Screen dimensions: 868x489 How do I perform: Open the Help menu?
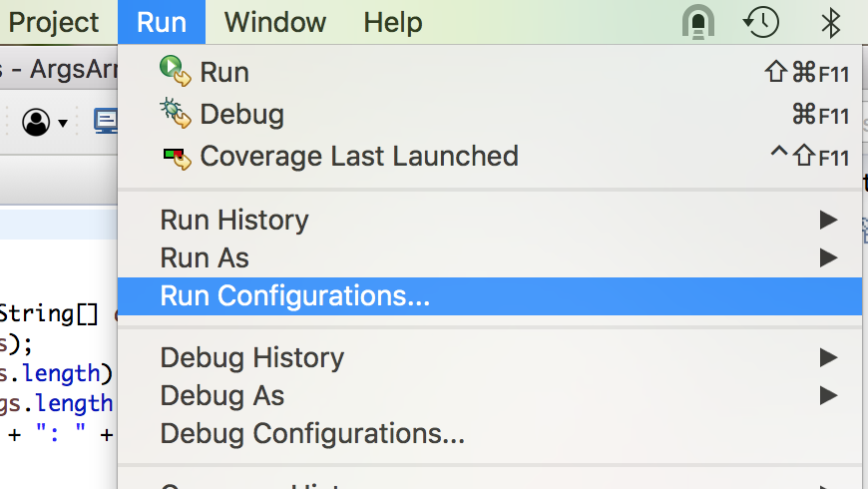click(x=392, y=22)
